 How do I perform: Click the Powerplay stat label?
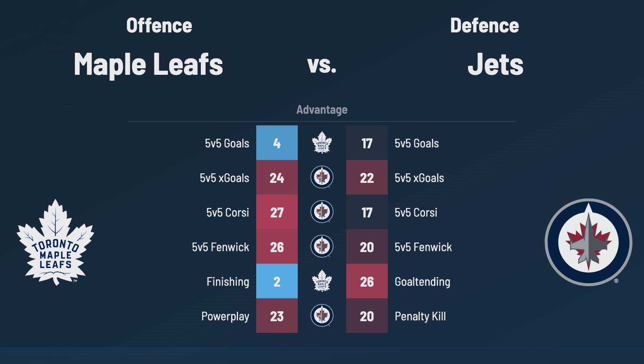point(225,316)
